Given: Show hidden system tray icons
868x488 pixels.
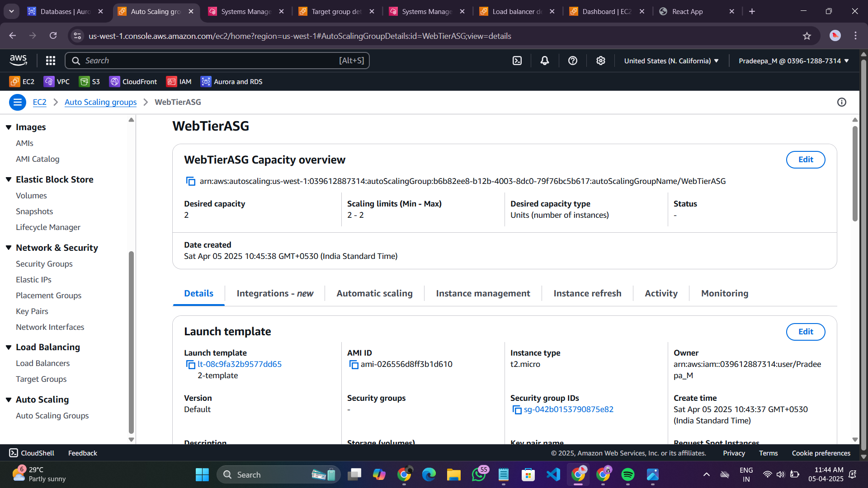Looking at the screenshot, I should click(x=707, y=474).
